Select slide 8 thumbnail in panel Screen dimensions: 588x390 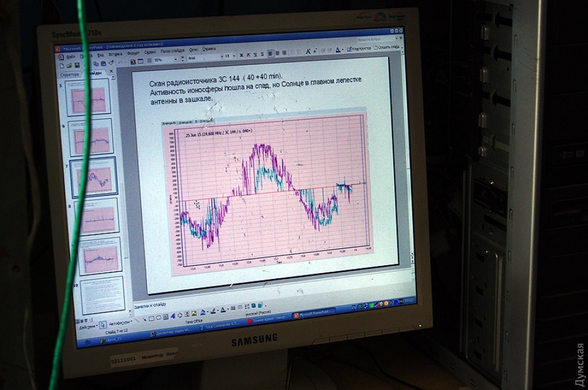point(95,216)
